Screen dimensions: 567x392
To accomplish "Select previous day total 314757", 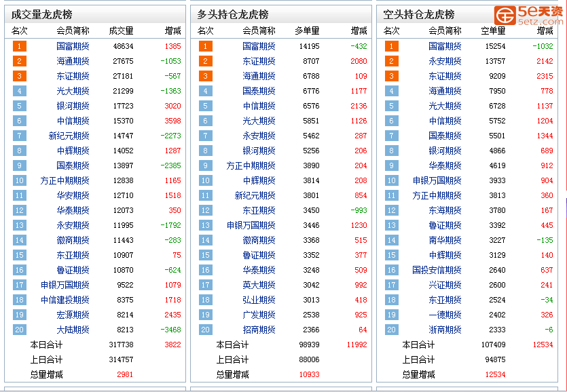I will [121, 359].
